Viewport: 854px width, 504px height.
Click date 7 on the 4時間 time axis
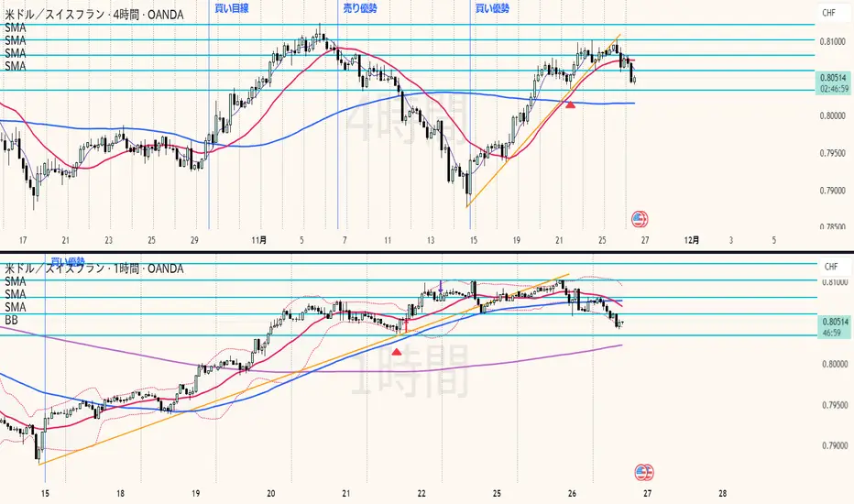pos(345,240)
